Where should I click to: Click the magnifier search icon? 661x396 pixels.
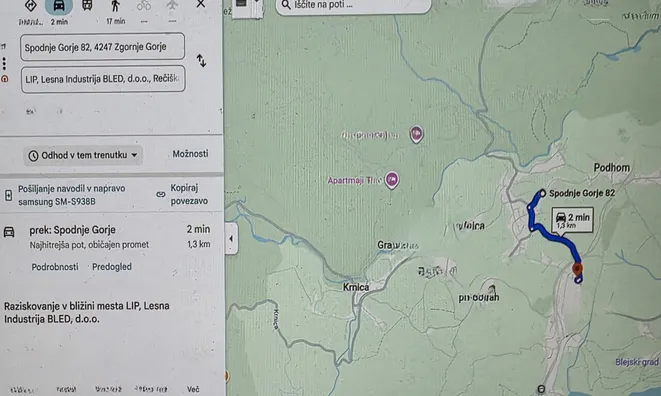pos(286,5)
